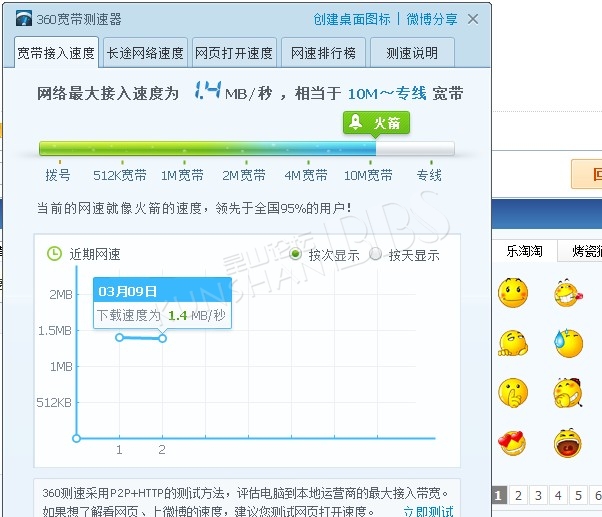The width and height of the screenshot is (602, 517).
Task: Click the 2M宽带 scale label
Action: (244, 175)
